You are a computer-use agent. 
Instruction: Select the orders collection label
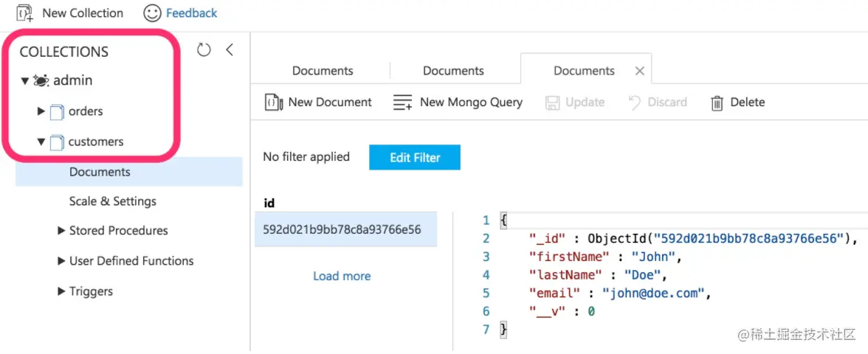coord(86,111)
